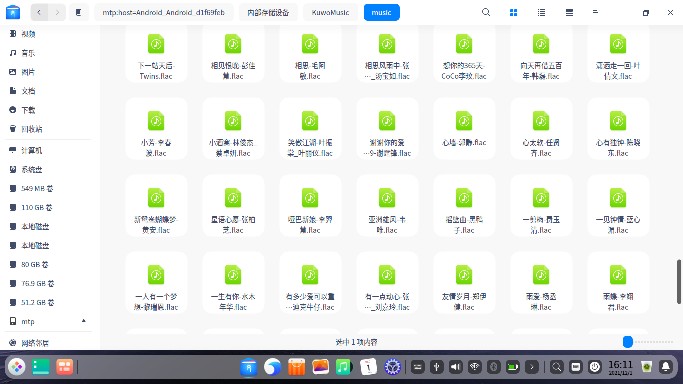Select the 一剪梅-费玉清.flac file
683x384 pixels.
point(541,205)
